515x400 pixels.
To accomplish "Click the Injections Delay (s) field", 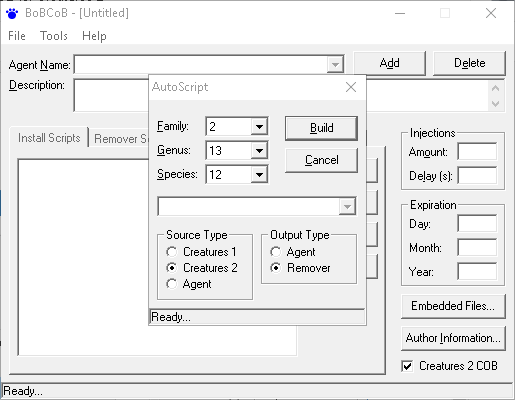I will pyautogui.click(x=477, y=176).
